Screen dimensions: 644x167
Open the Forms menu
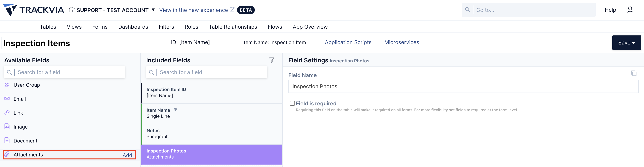pyautogui.click(x=100, y=27)
